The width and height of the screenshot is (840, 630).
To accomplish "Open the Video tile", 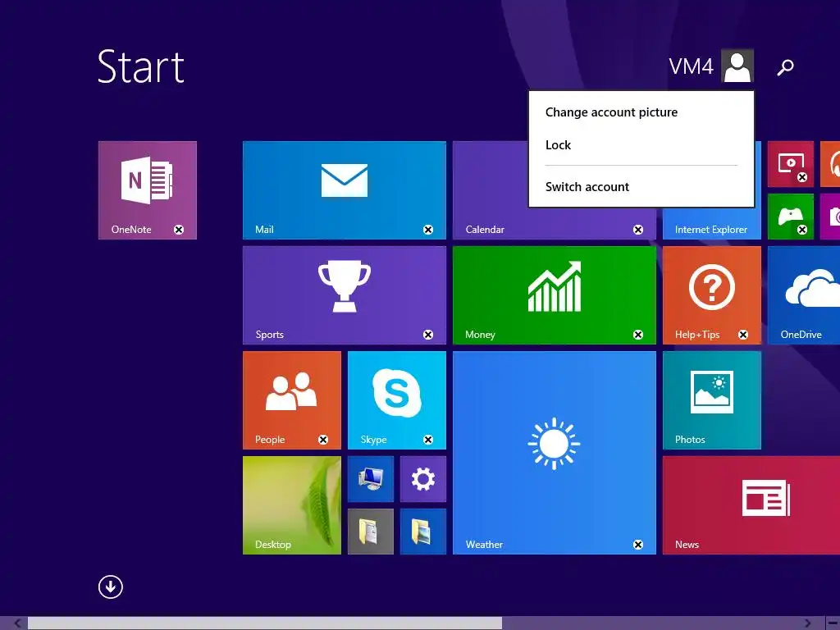I will (x=790, y=164).
